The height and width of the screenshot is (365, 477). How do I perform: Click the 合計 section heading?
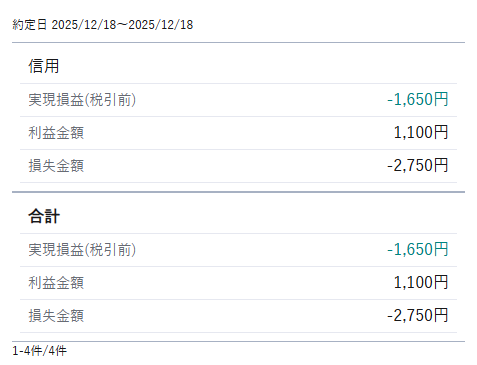(x=44, y=216)
